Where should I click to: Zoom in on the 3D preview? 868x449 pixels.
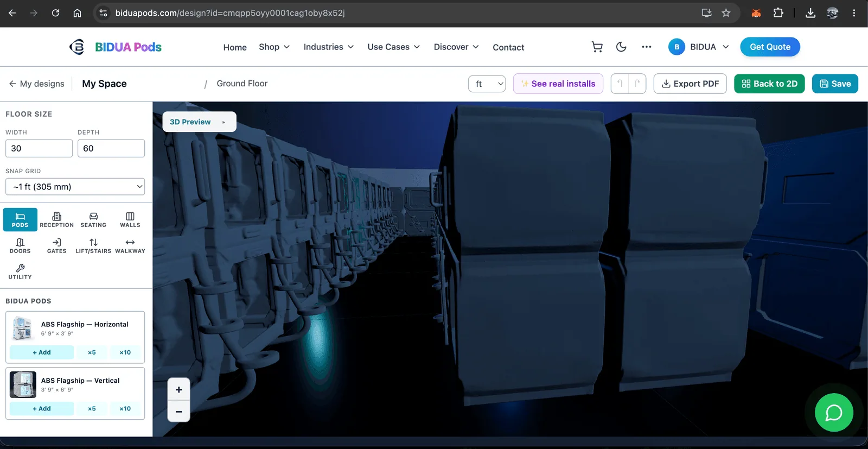(179, 389)
